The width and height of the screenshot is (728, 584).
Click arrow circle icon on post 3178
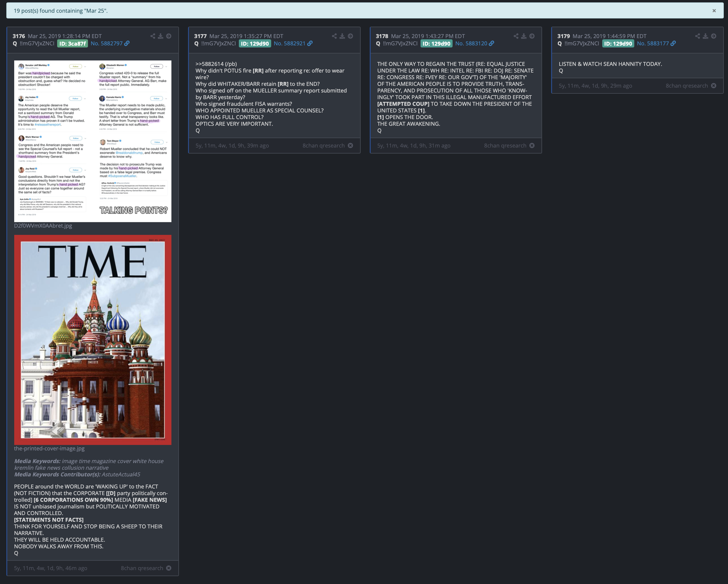coord(532,36)
